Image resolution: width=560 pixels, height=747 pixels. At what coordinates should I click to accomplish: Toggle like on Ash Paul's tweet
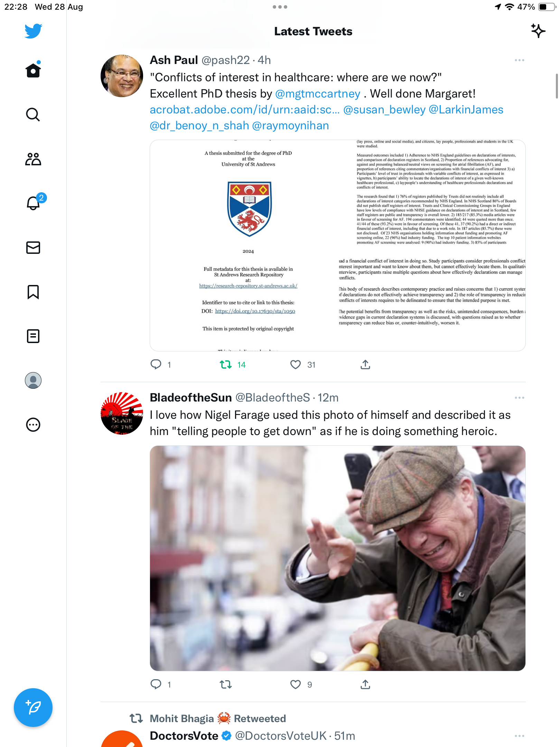point(296,365)
